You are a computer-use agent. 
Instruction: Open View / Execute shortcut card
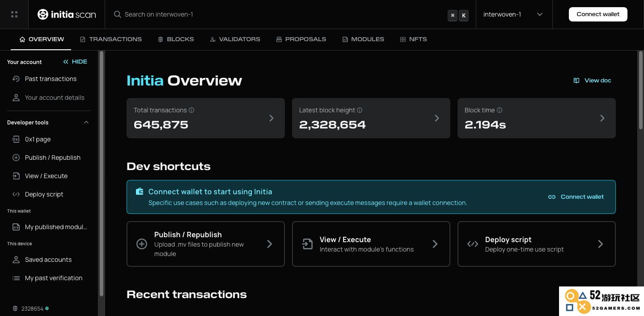(371, 244)
